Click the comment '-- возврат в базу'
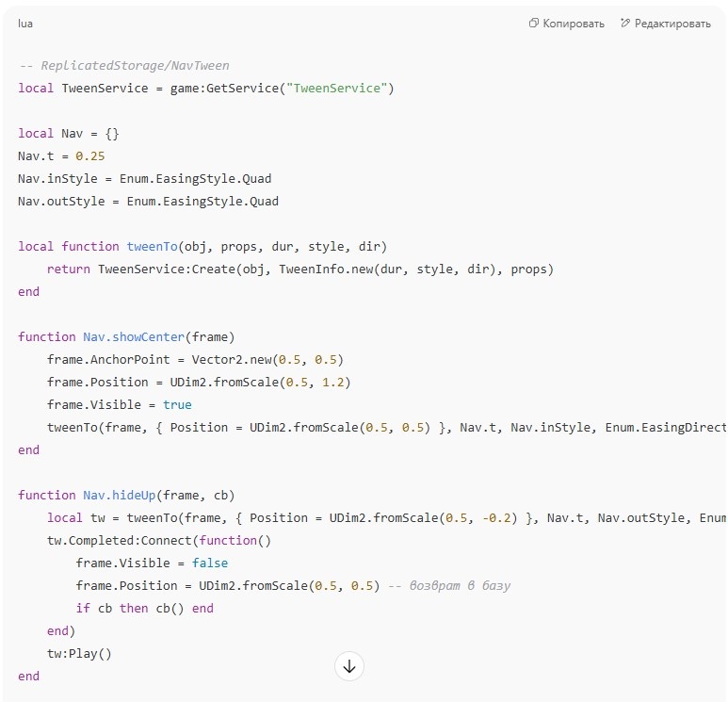Viewport: 728px width, 702px height. 449,586
